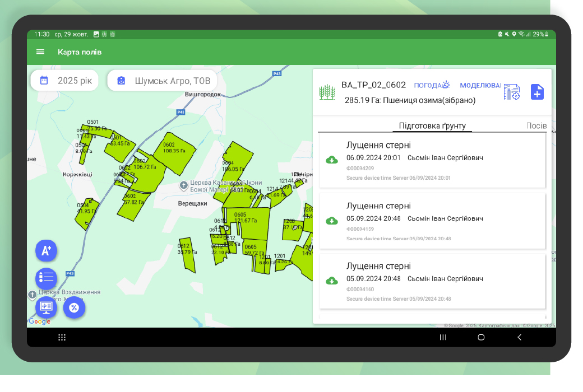This screenshot has height=392, width=583.
Task: Tap the wheat crop icon beside BA_TP_02_0602
Action: 327,92
